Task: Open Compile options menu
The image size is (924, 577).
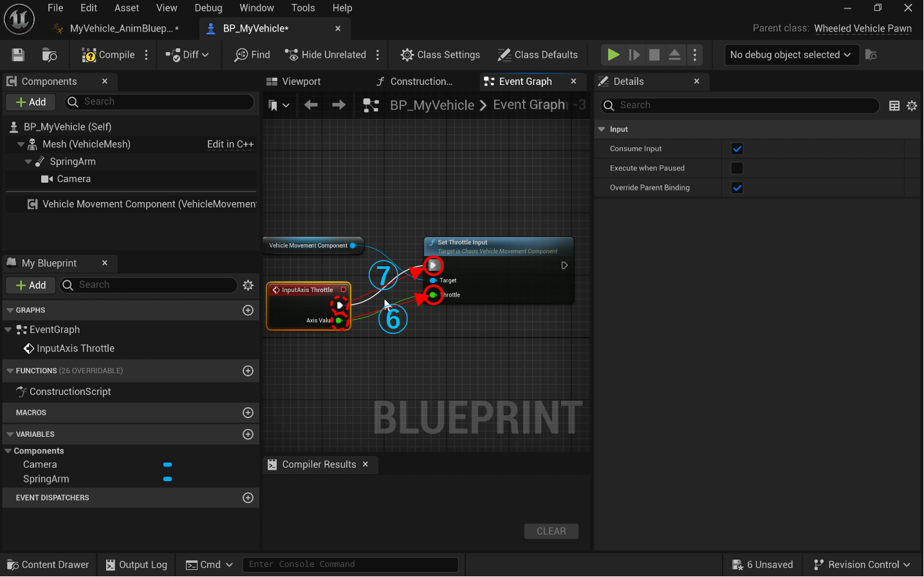Action: pyautogui.click(x=147, y=55)
